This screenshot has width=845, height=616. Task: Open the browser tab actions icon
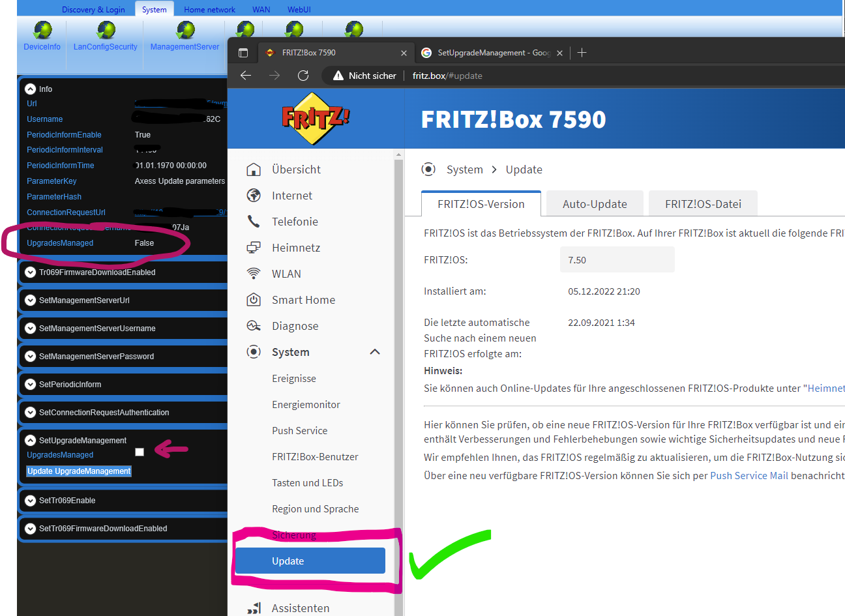(x=243, y=53)
